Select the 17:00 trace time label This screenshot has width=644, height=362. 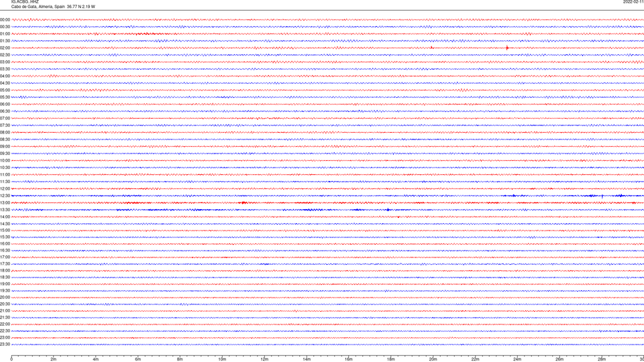tap(5, 257)
